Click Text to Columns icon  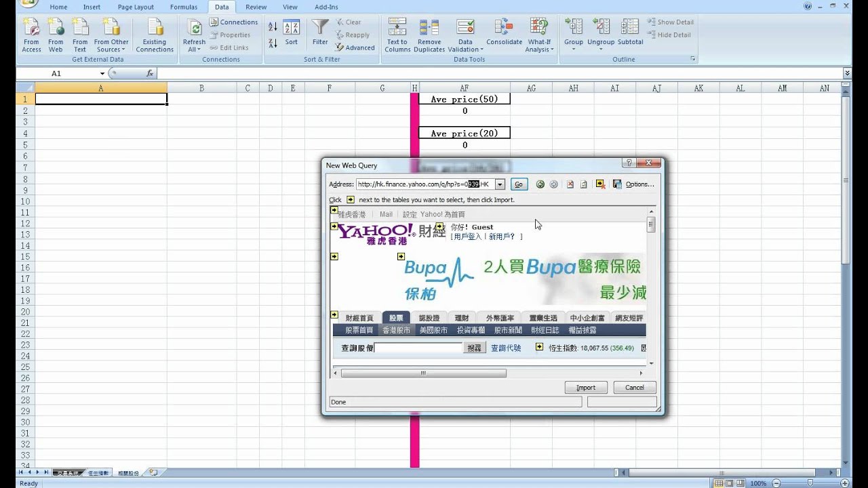coord(397,35)
